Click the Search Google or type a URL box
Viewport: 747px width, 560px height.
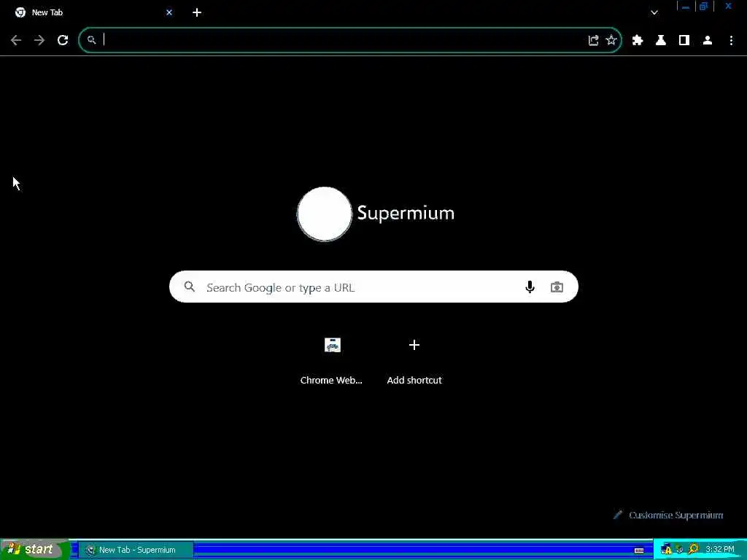373,287
